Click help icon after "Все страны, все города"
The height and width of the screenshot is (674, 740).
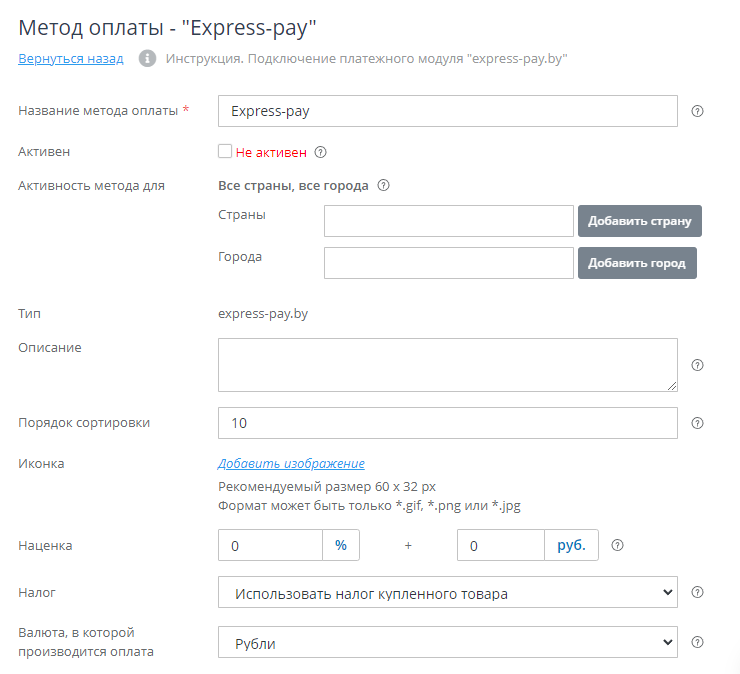(383, 185)
